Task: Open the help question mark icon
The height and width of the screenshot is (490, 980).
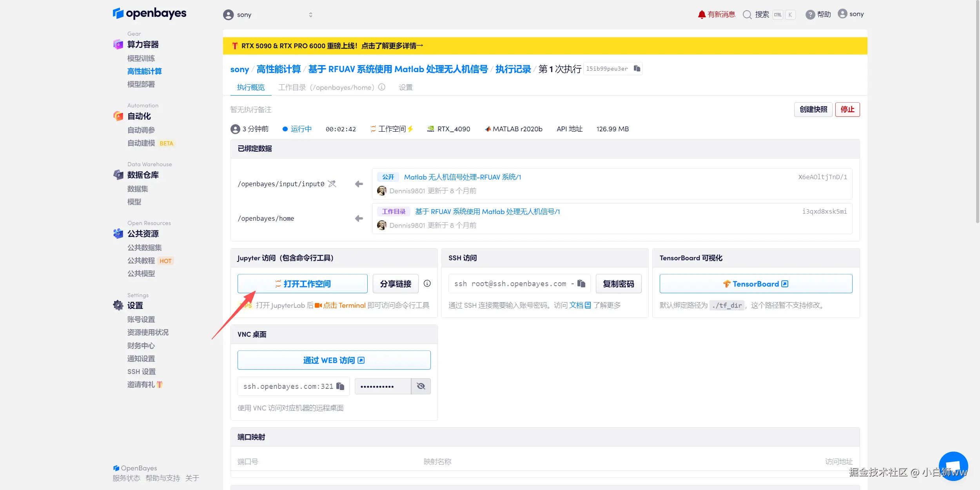Action: [x=810, y=15]
